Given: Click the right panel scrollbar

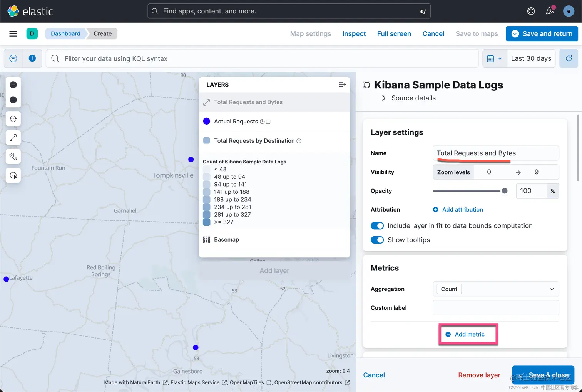Looking at the screenshot, I should click(x=578, y=148).
